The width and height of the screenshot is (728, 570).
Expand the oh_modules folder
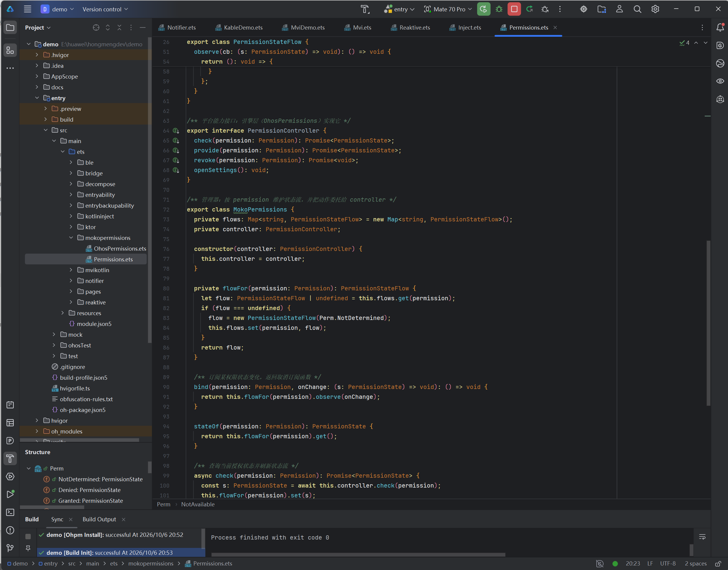37,431
